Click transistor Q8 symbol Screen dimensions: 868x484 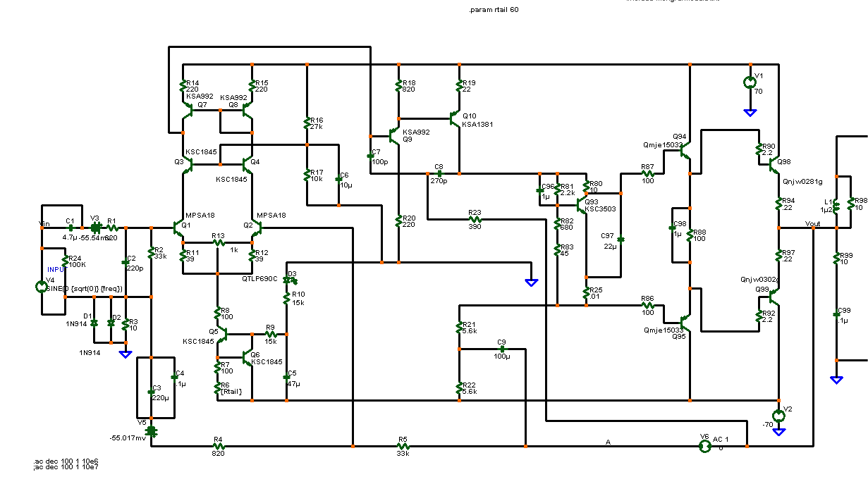click(247, 110)
